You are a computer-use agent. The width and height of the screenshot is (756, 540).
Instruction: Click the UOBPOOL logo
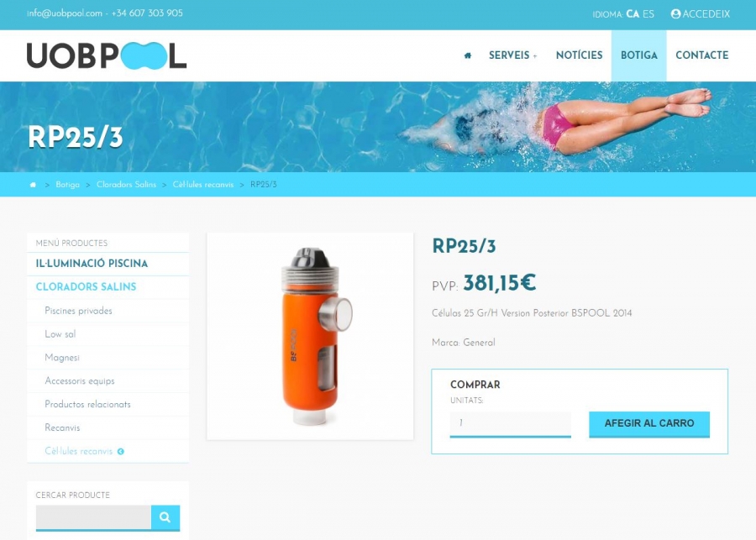tap(107, 55)
